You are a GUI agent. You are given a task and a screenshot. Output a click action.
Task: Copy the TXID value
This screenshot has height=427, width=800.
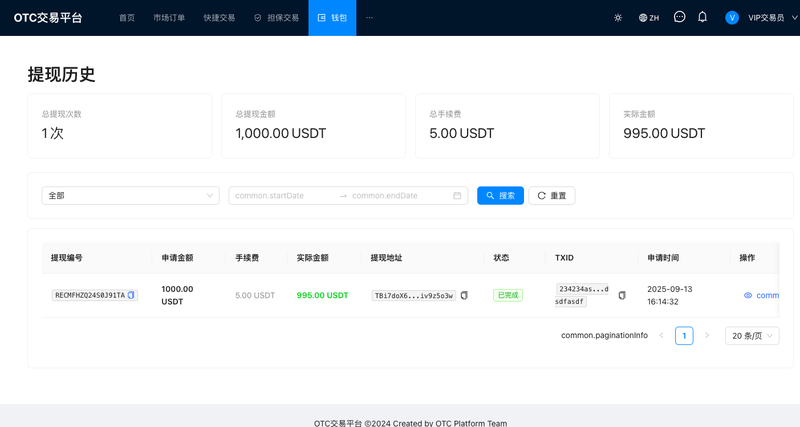tap(622, 296)
